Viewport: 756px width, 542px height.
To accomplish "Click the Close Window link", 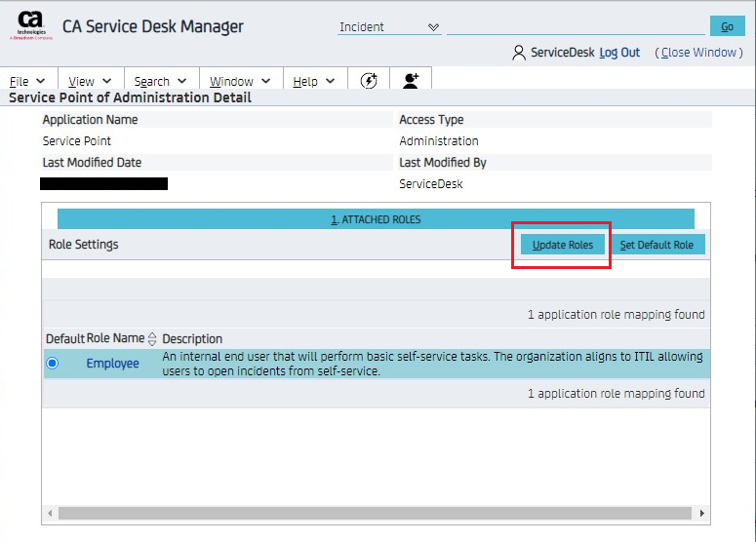I will [698, 53].
